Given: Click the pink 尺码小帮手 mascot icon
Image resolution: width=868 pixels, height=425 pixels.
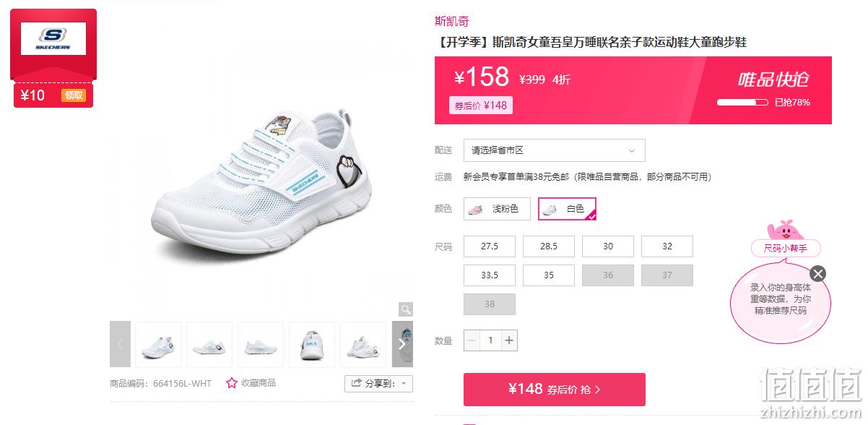Looking at the screenshot, I should click(x=786, y=232).
